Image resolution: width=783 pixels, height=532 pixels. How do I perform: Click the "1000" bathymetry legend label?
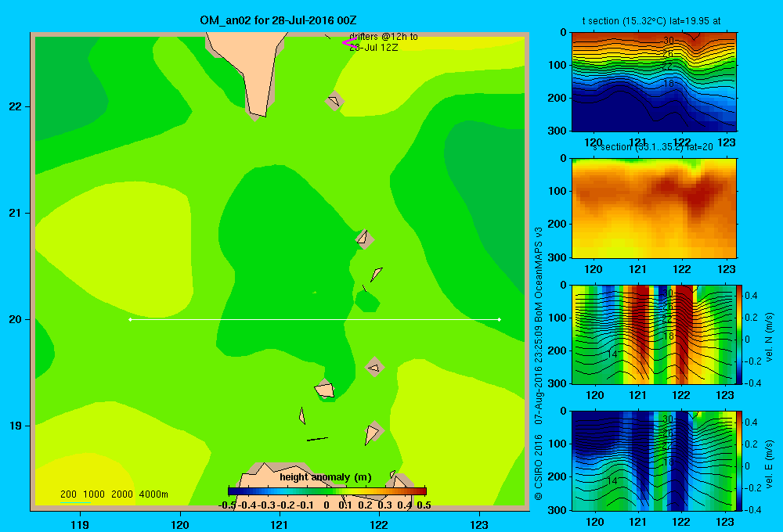(94, 494)
